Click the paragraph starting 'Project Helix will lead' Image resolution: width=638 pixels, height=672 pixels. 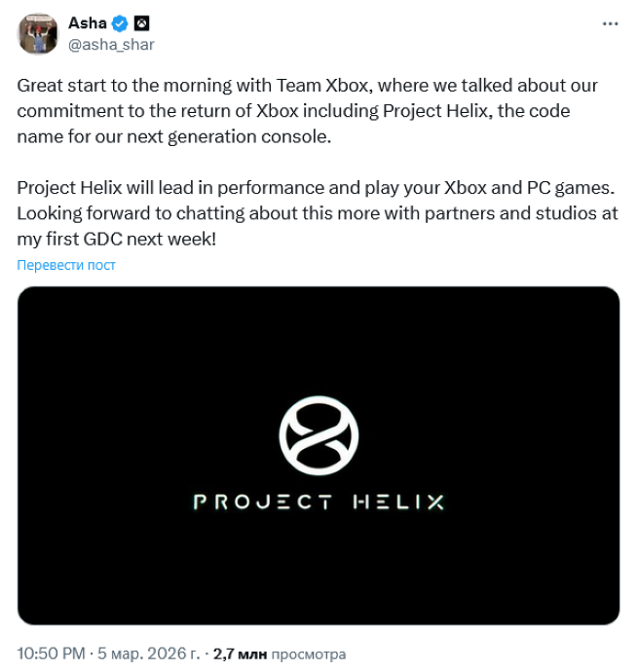click(317, 213)
